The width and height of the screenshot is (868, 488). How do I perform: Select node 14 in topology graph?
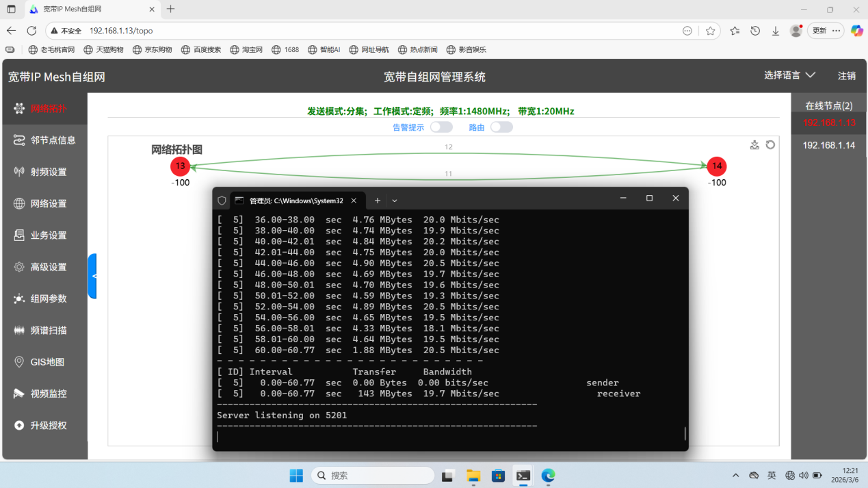(717, 166)
